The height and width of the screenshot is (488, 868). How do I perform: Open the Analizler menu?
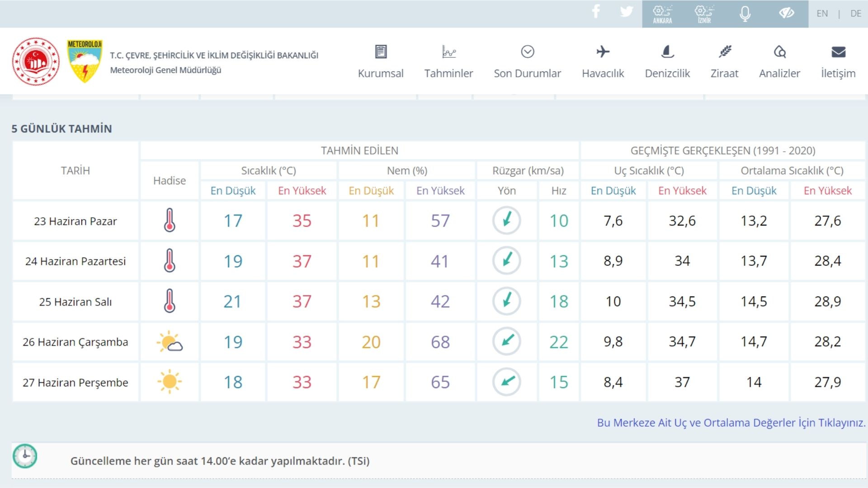[779, 73]
